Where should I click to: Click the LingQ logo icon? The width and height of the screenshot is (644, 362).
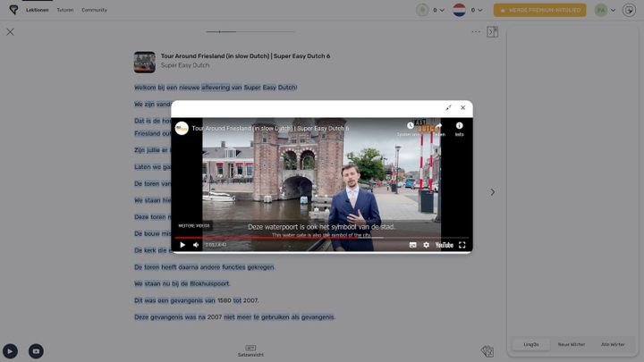click(13, 10)
